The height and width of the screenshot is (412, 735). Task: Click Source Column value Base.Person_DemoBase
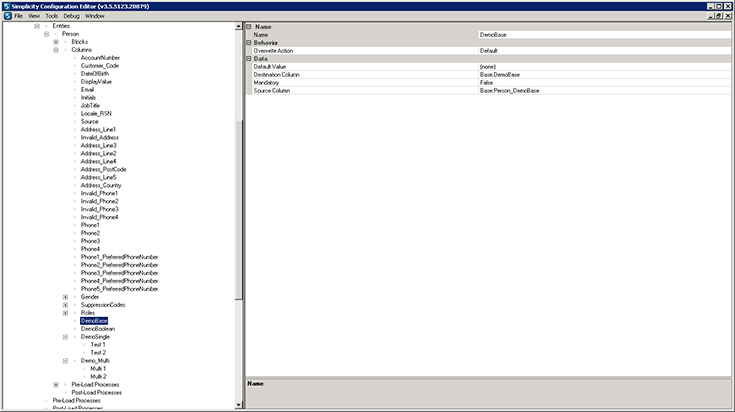pyautogui.click(x=604, y=90)
